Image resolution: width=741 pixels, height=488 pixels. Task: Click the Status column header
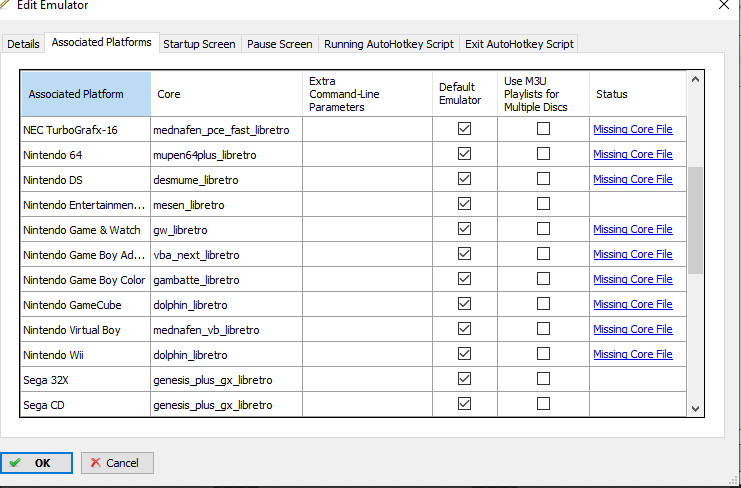[x=638, y=94]
